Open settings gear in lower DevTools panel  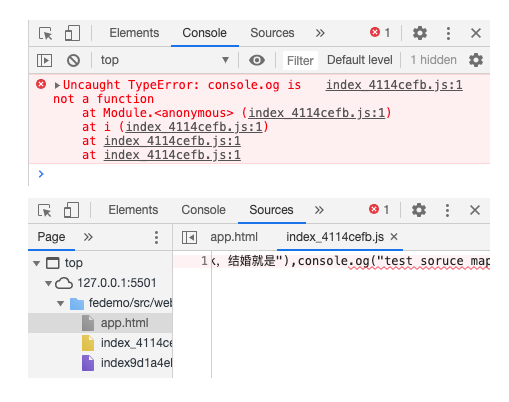(419, 210)
